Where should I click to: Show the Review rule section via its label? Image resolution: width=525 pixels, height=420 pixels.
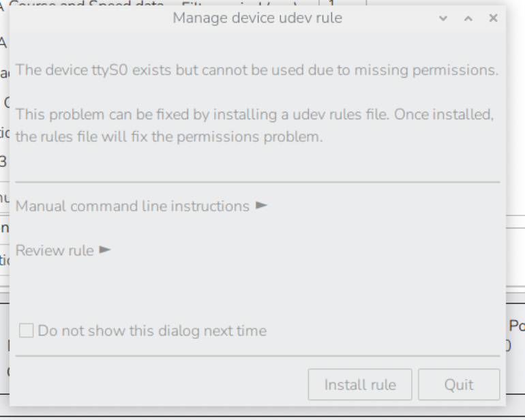click(55, 251)
